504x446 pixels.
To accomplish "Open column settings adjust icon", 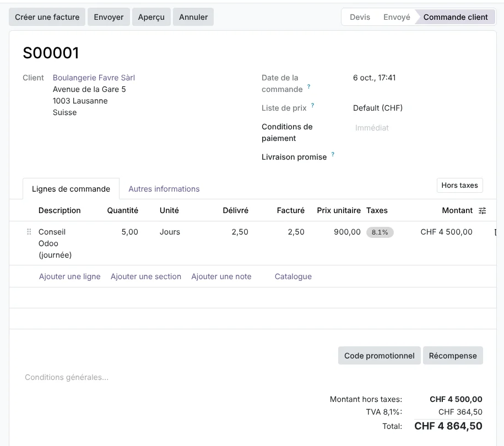I will (482, 211).
